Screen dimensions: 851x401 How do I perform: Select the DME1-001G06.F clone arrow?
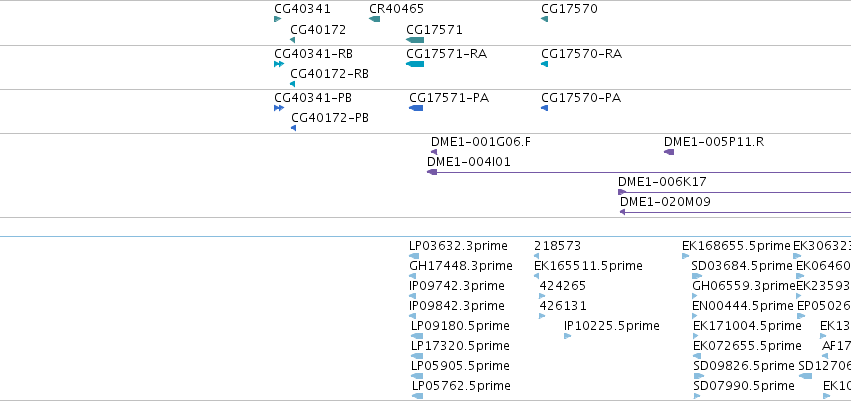coord(434,152)
